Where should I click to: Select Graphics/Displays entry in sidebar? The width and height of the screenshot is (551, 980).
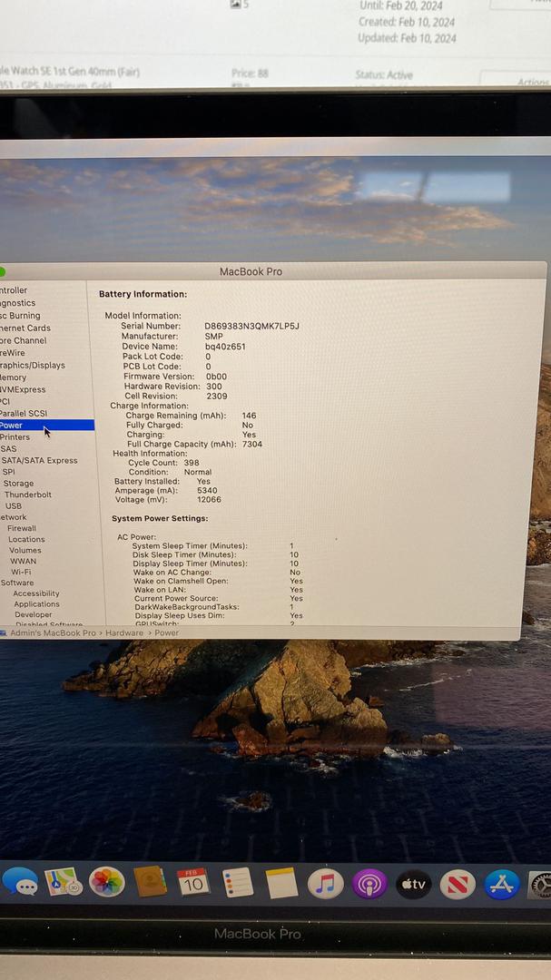tap(33, 365)
